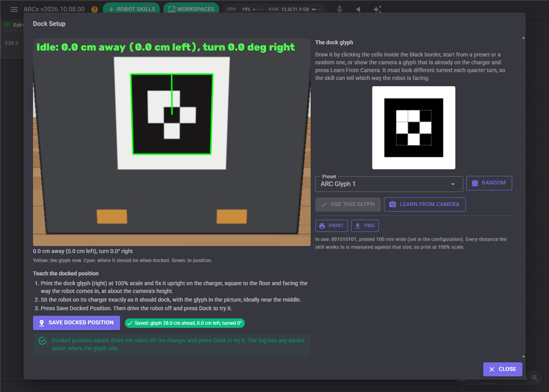Open the Preset ARC Glyph 1 dropdown
549x392 pixels.
click(389, 184)
